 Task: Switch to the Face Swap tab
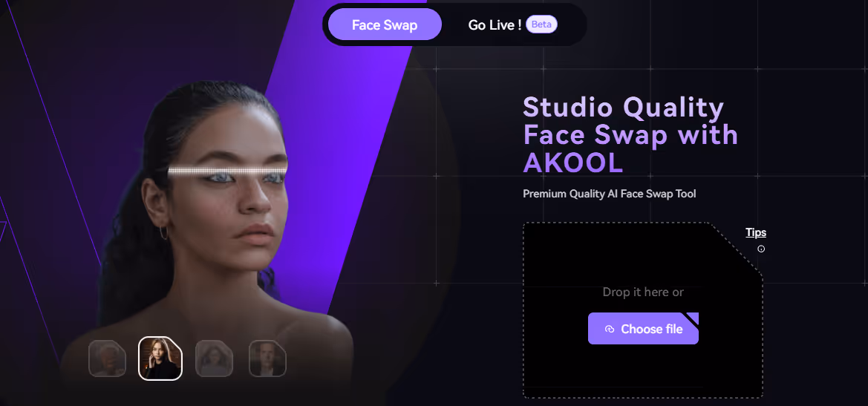pos(385,25)
